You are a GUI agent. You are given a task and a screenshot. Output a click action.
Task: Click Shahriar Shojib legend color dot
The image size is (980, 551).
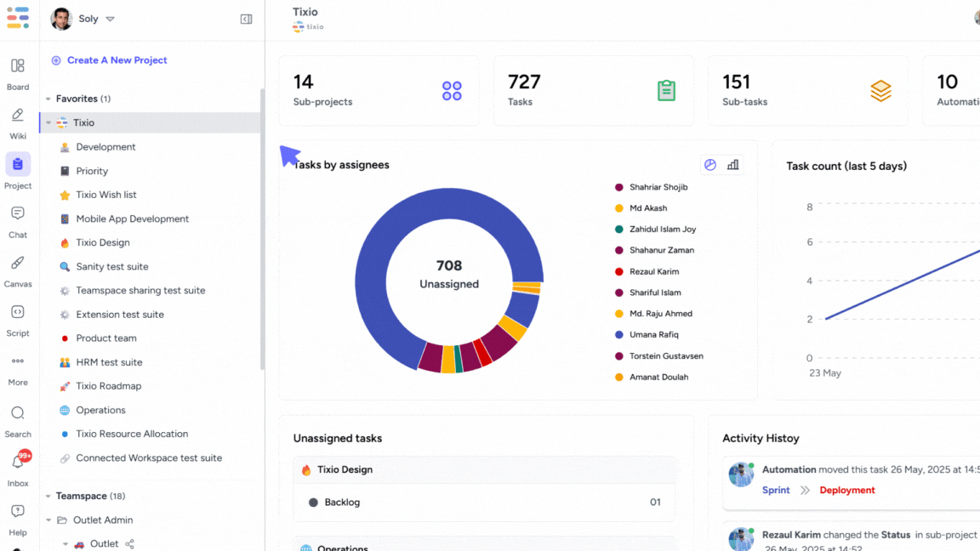(618, 187)
